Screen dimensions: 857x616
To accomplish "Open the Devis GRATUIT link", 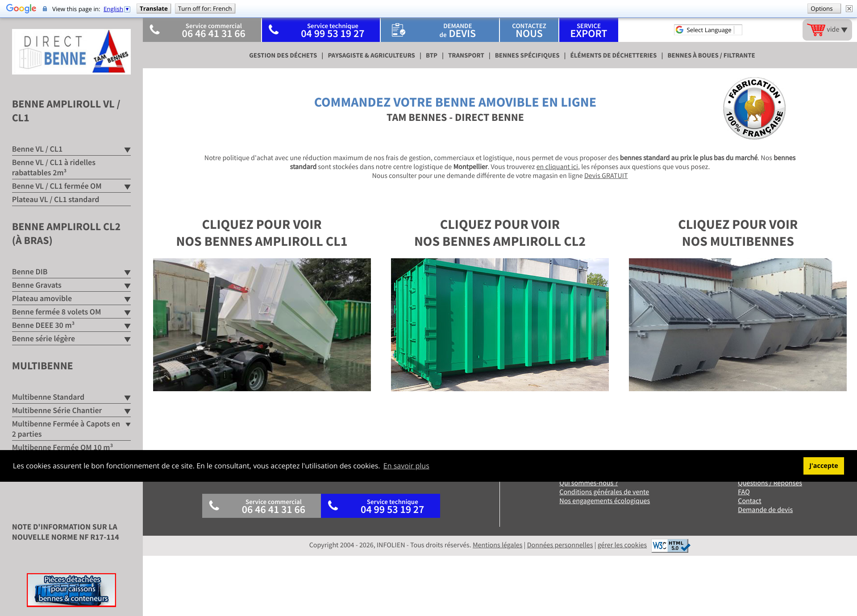I will (x=606, y=176).
